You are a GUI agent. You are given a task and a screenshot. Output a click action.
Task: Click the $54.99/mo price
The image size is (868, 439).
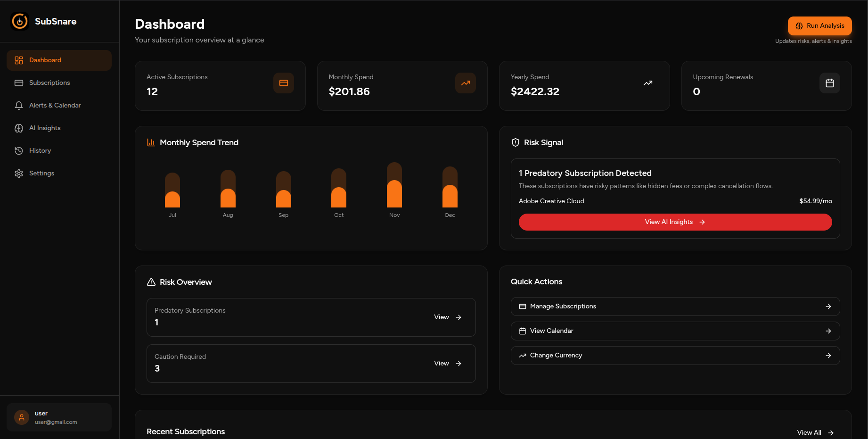tap(816, 201)
